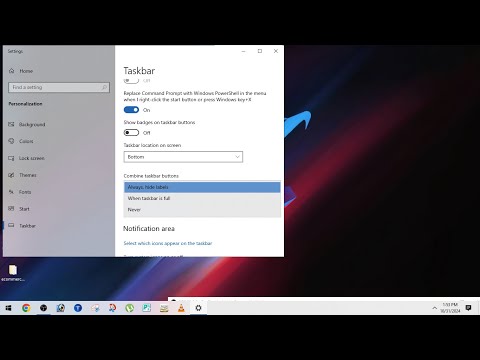The width and height of the screenshot is (480, 360).
Task: Open the blue circle T app in taskbar
Action: tap(78, 308)
